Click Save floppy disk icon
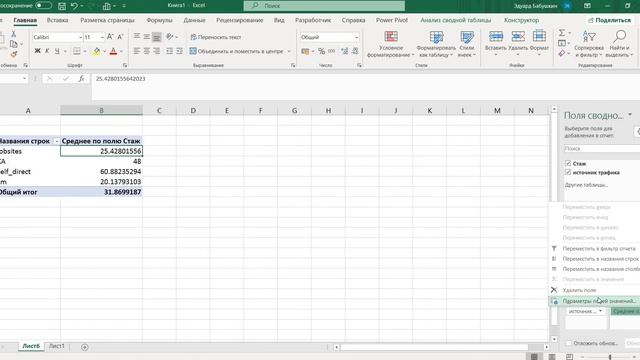Viewport: 640px width, 360px height. [x=62, y=6]
